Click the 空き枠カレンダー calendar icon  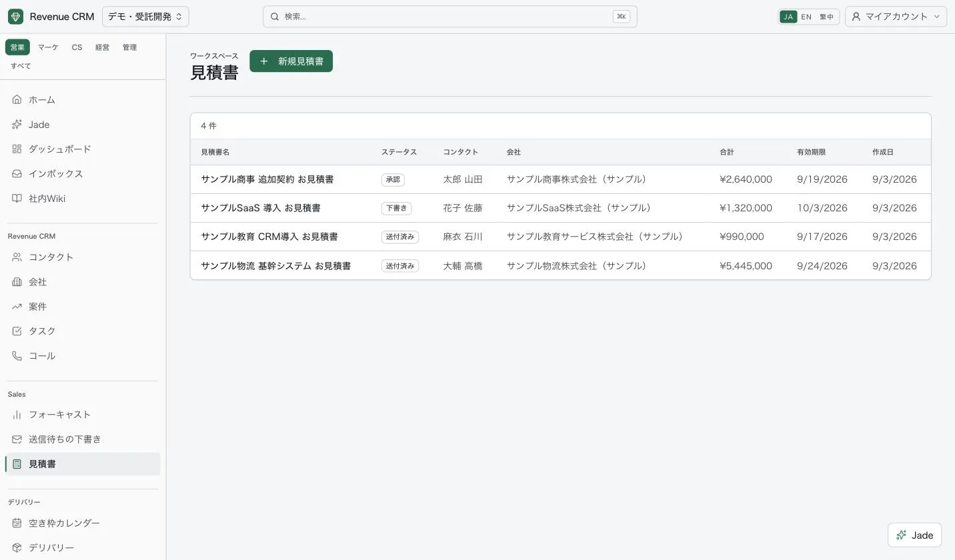[17, 523]
